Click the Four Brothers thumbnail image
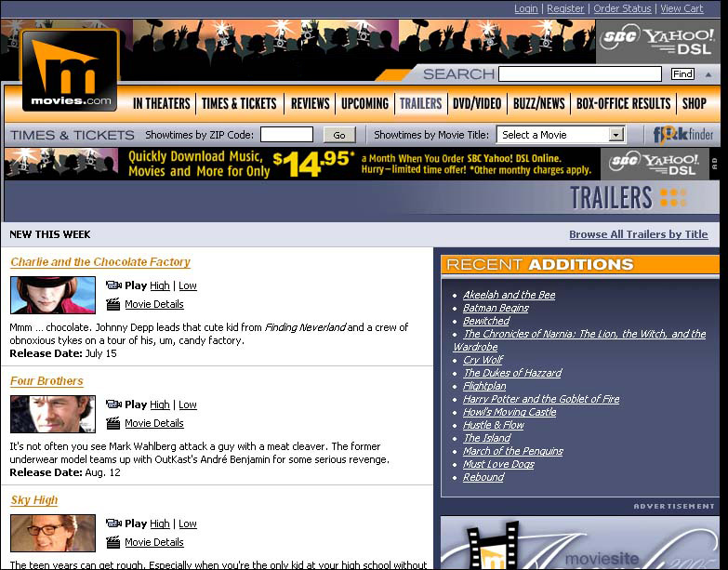Image resolution: width=728 pixels, height=570 pixels. click(x=53, y=414)
